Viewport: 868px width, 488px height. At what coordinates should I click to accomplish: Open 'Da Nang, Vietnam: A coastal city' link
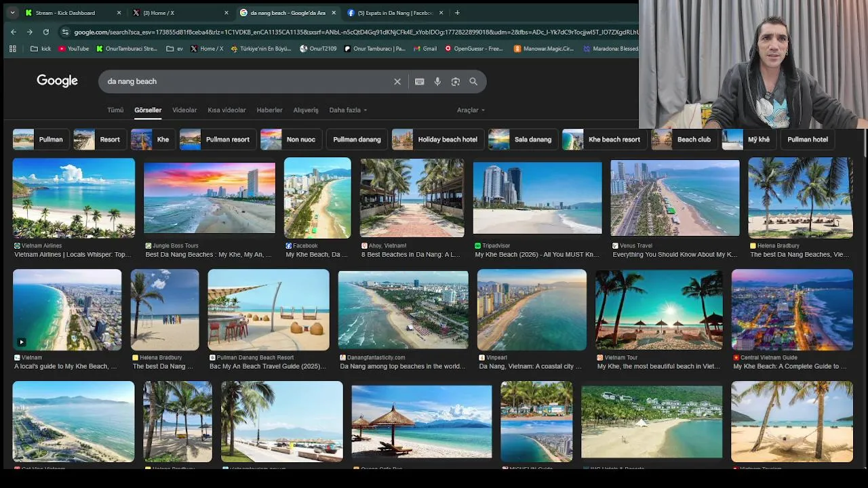click(530, 367)
